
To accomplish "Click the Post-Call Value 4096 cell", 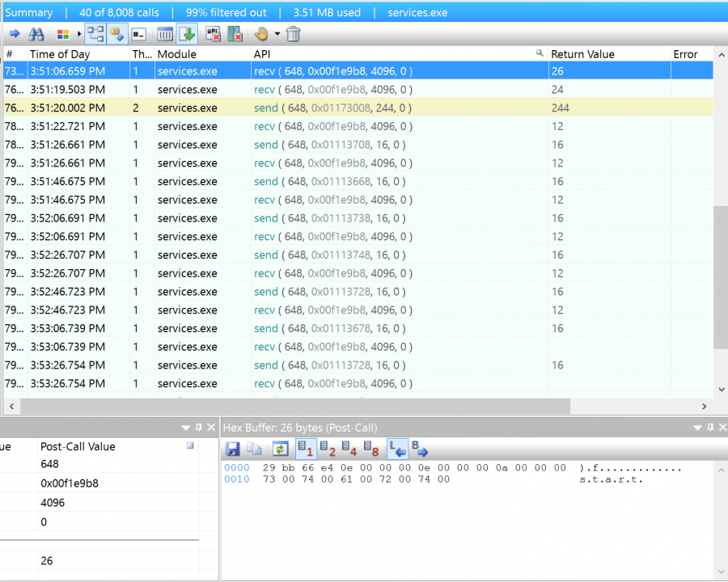I will (x=118, y=503).
